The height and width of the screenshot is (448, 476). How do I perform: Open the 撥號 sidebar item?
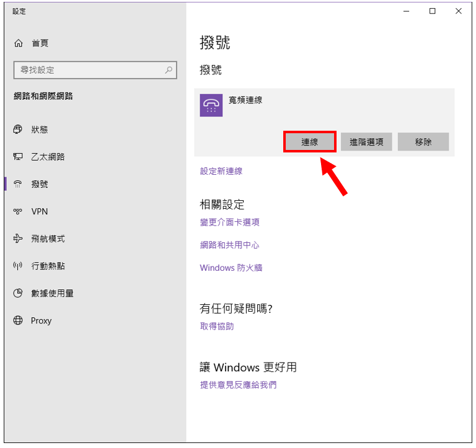pyautogui.click(x=40, y=184)
